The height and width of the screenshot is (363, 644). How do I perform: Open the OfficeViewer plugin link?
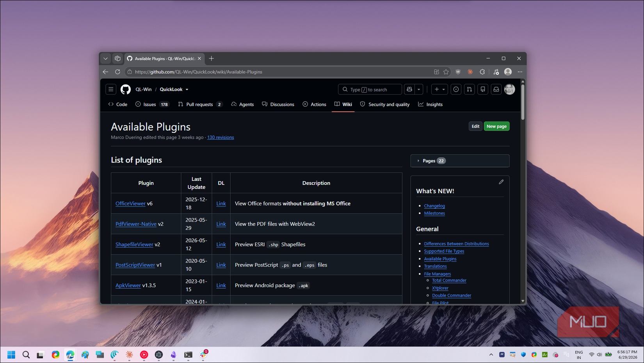130,204
